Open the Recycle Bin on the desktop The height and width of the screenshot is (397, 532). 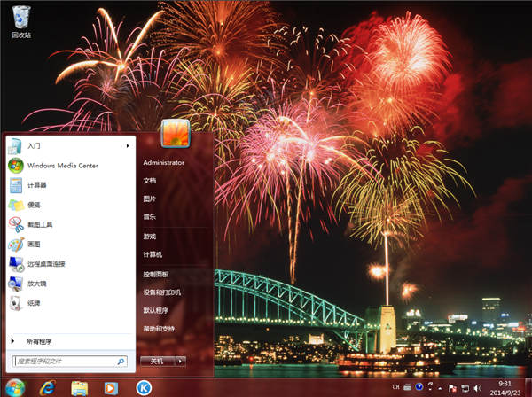(x=21, y=19)
